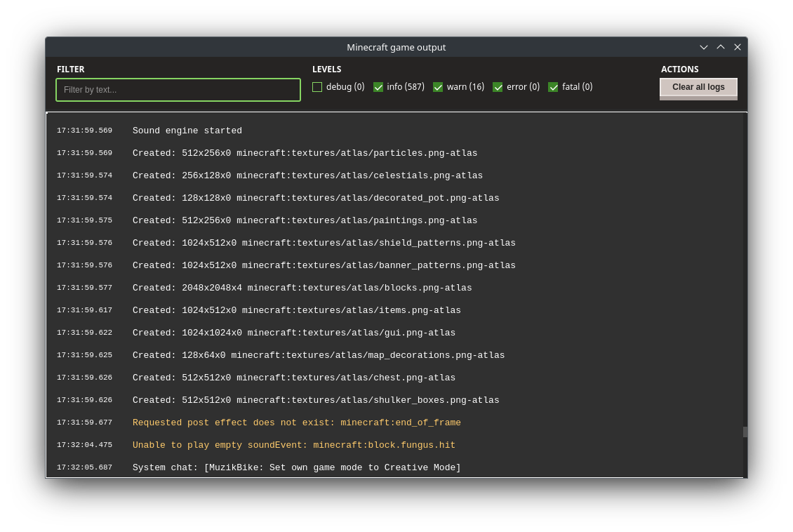793x532 pixels.
Task: Select the celestials.png-atlas log entry
Action: [307, 175]
